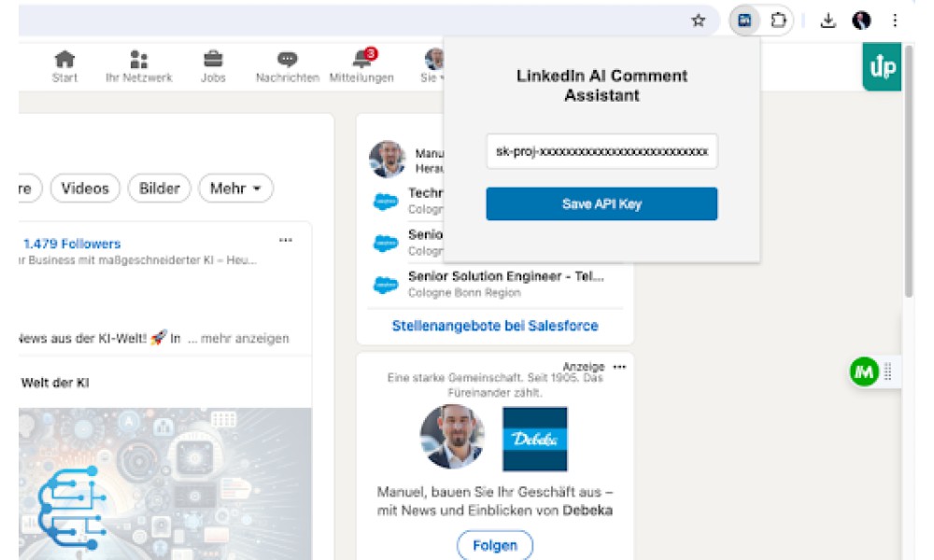The image size is (934, 560).
Task: Open the browser extensions puzzle icon
Action: pyautogui.click(x=778, y=21)
